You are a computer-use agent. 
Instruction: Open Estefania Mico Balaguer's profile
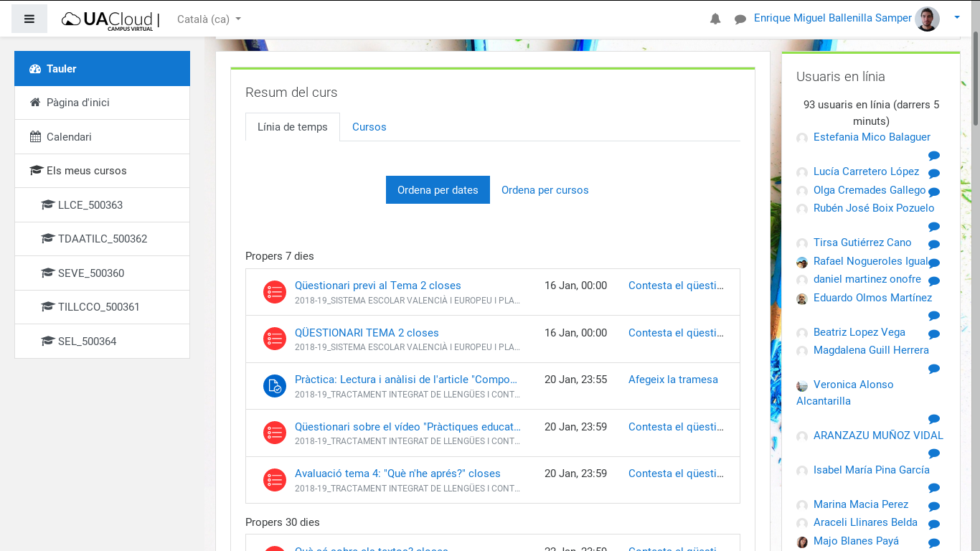point(872,137)
